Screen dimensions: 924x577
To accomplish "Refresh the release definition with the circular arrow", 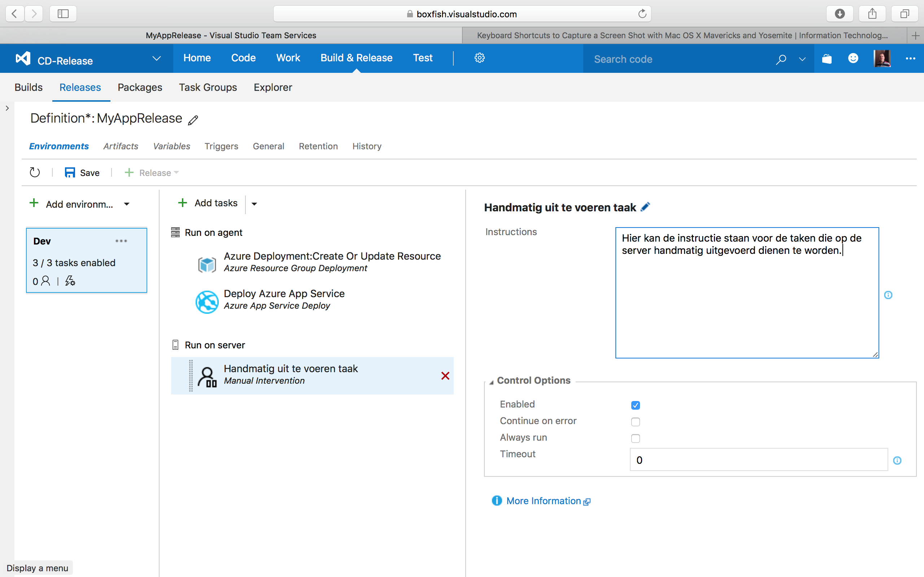I will click(x=34, y=172).
